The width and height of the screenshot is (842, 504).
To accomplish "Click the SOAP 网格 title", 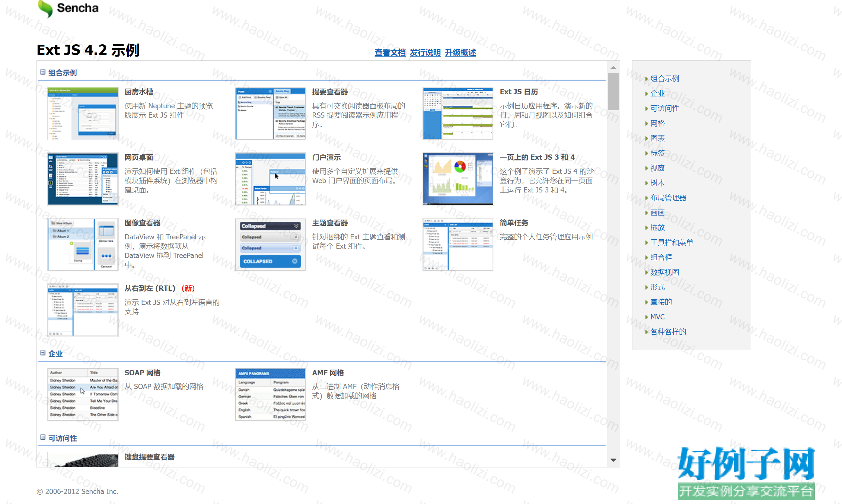I will pos(143,373).
